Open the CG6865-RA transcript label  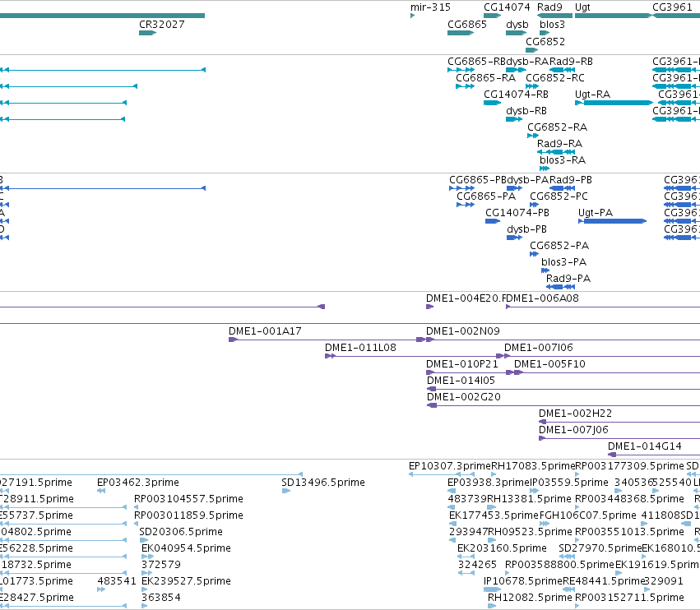pos(485,77)
